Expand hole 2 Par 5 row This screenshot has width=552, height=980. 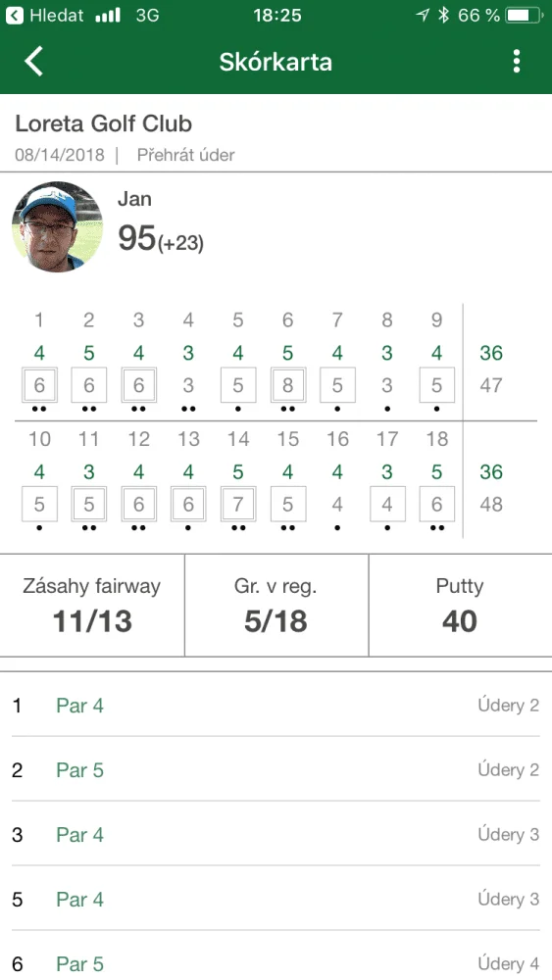point(276,770)
